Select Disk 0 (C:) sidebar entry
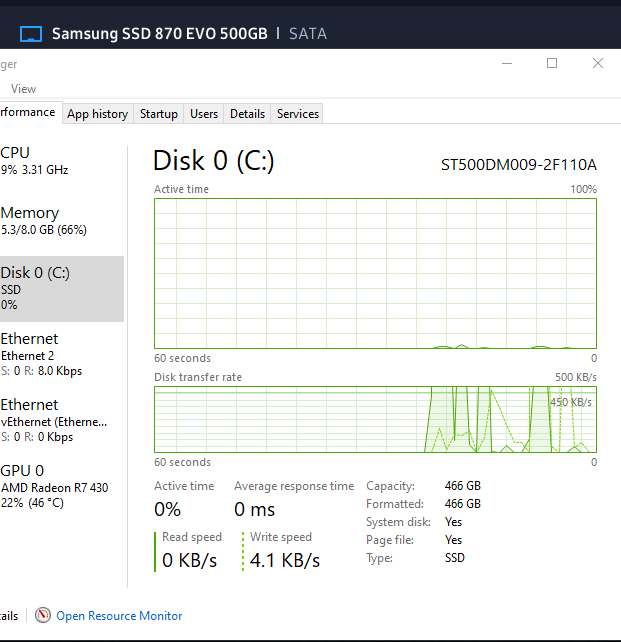This screenshot has height=642, width=621. tap(61, 289)
